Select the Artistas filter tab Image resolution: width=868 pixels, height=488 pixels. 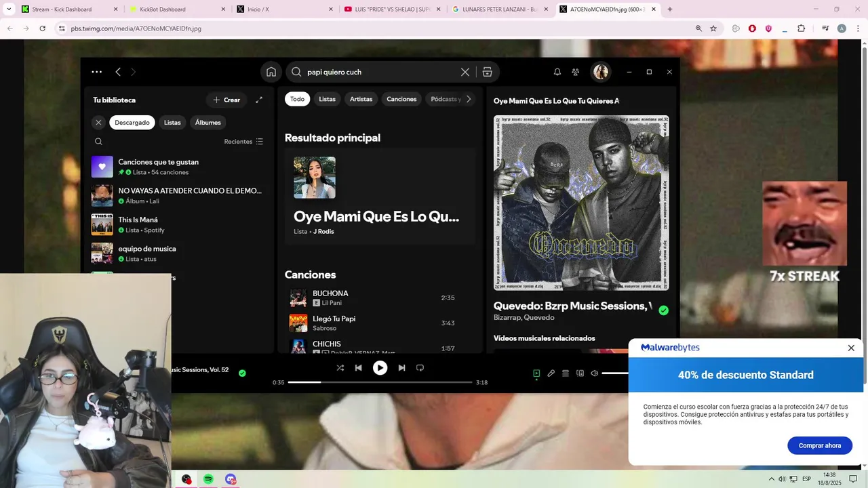(361, 99)
